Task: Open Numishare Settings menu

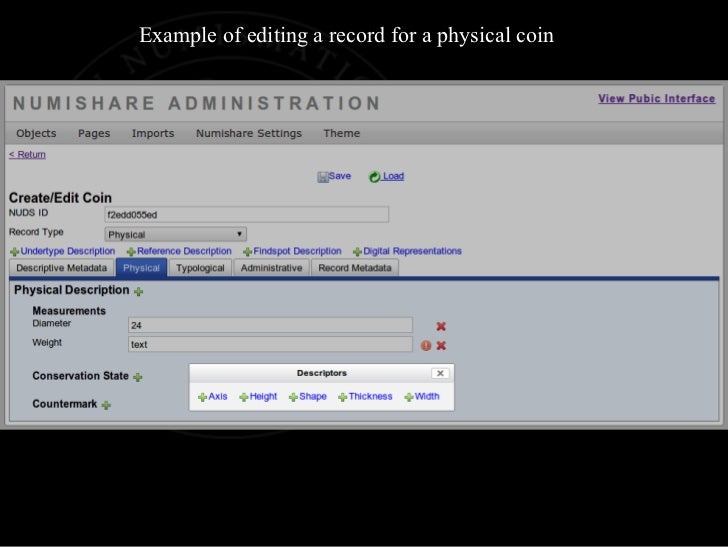Action: pos(249,133)
